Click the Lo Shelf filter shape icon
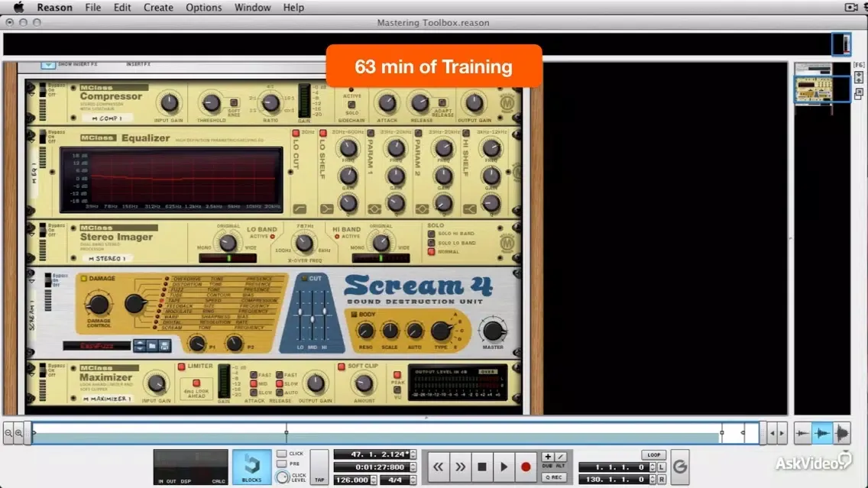 click(326, 209)
